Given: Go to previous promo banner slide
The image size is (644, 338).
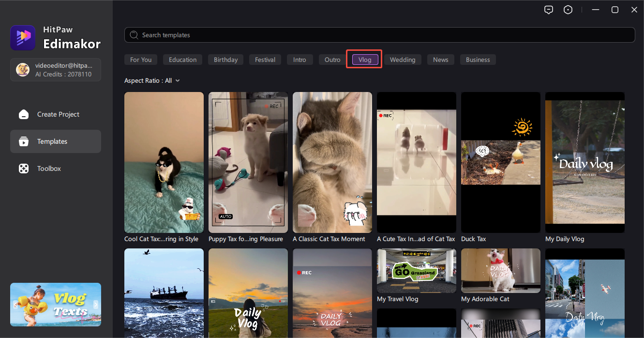Looking at the screenshot, I should click(15, 305).
